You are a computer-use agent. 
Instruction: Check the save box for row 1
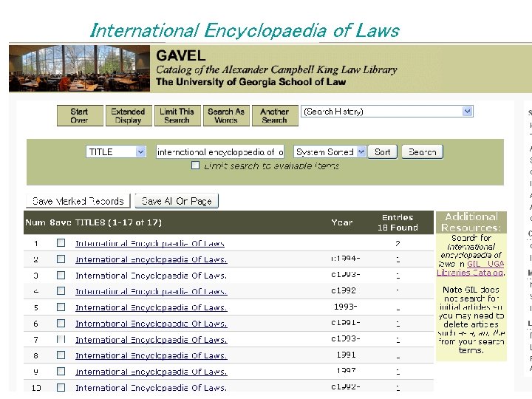click(61, 243)
